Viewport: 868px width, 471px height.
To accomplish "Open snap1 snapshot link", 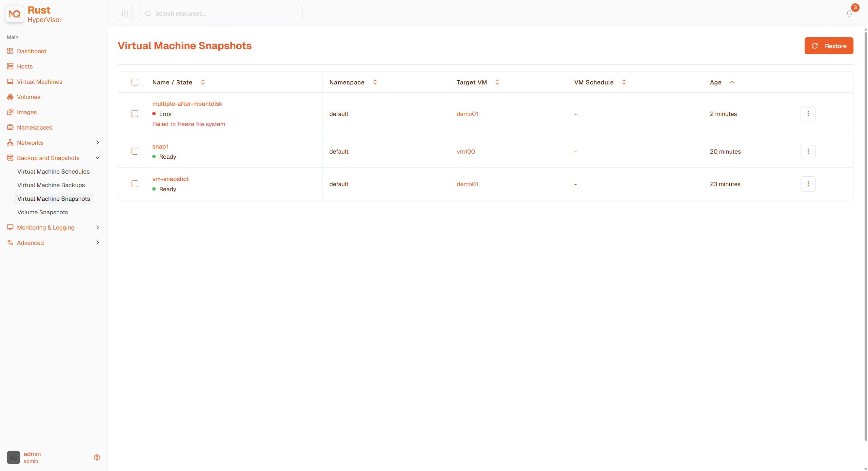I will (160, 146).
